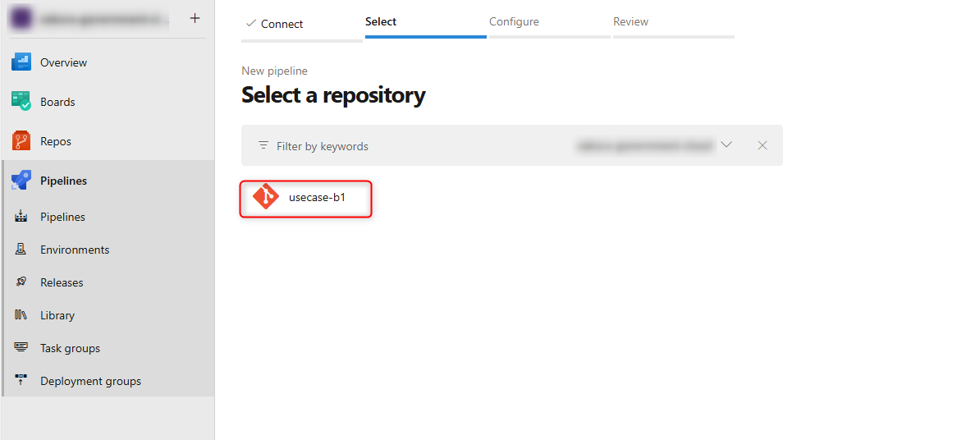Click the Deployment groups icon
980x440 pixels.
pyautogui.click(x=21, y=381)
